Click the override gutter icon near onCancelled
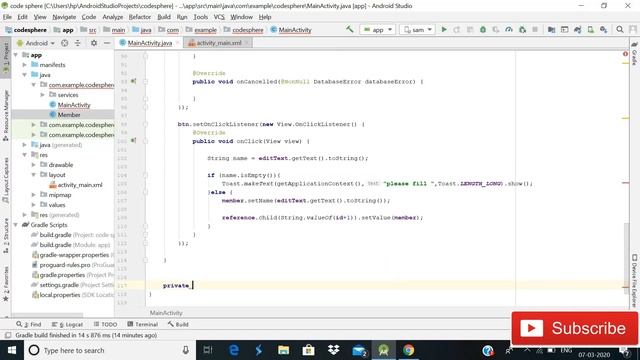 (133, 81)
